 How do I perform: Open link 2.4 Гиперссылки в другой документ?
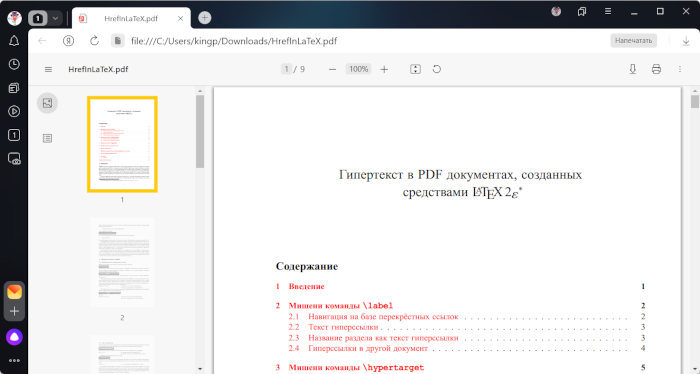(x=358, y=348)
